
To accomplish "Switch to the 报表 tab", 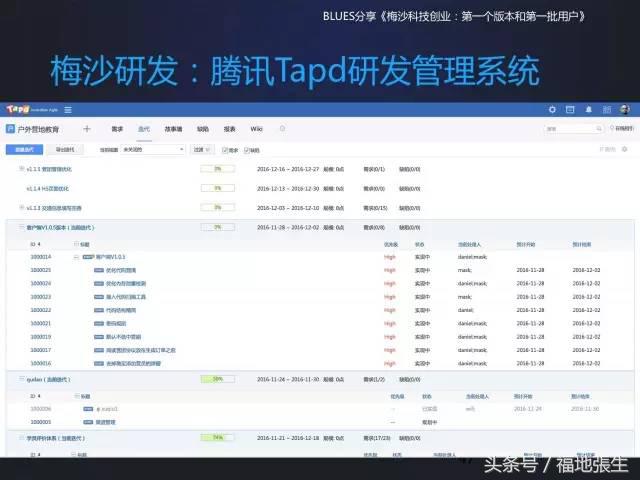I will (x=229, y=129).
